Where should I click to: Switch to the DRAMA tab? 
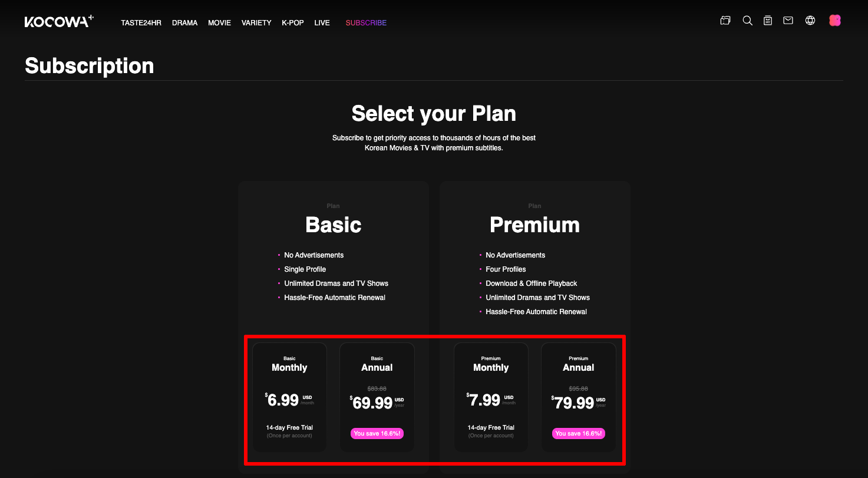tap(184, 22)
